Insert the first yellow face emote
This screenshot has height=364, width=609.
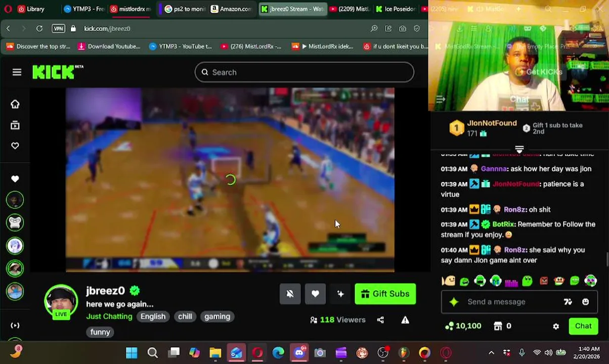point(448,281)
